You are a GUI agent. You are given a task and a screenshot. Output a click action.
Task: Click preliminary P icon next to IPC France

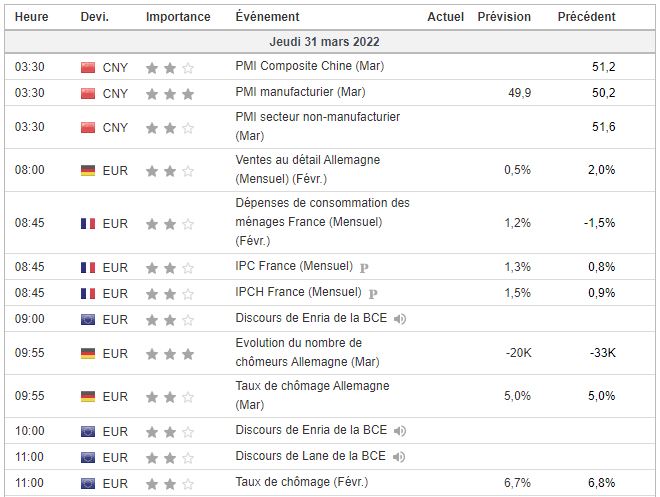point(364,268)
